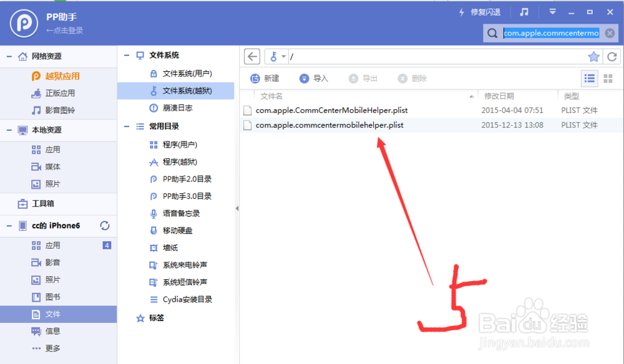Open 程序(用户) directory
The height and width of the screenshot is (364, 624).
click(x=173, y=145)
